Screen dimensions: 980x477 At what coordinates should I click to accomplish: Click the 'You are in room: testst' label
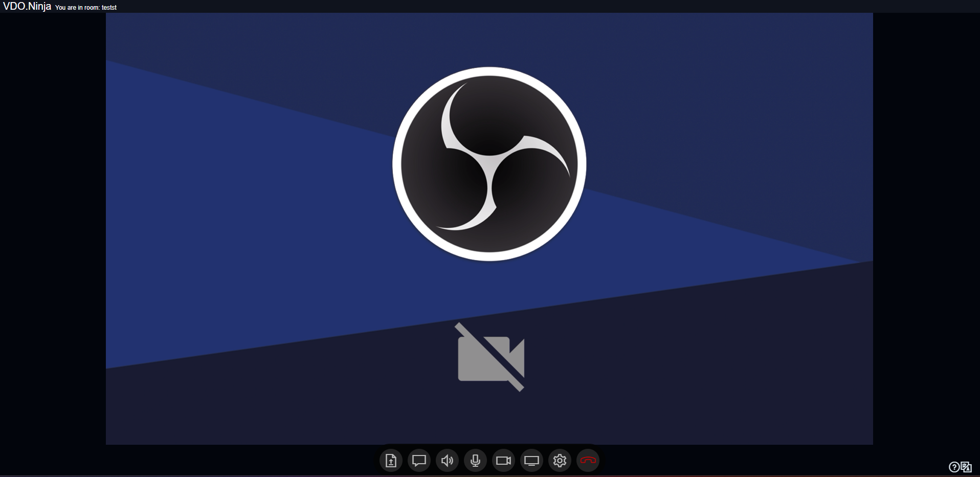pos(85,8)
